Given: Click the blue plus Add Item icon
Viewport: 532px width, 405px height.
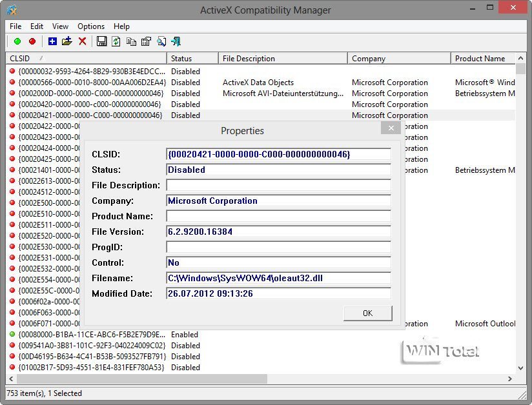Looking at the screenshot, I should (x=52, y=41).
